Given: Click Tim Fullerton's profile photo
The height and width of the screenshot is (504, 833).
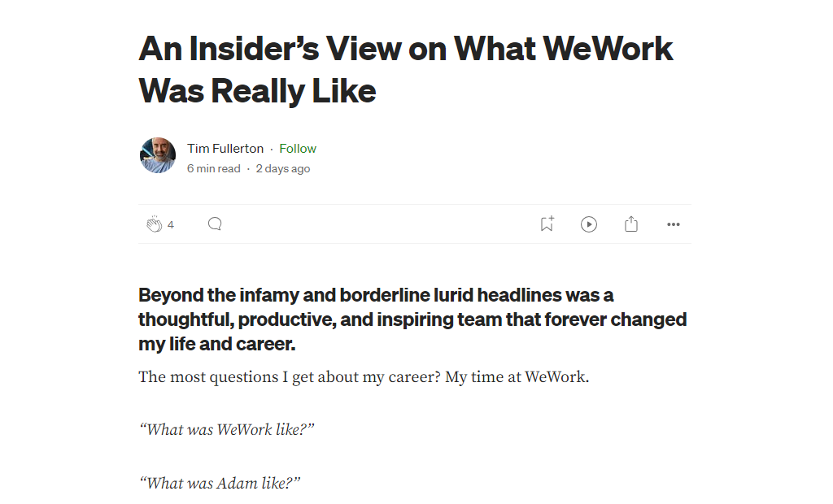Looking at the screenshot, I should coord(158,155).
